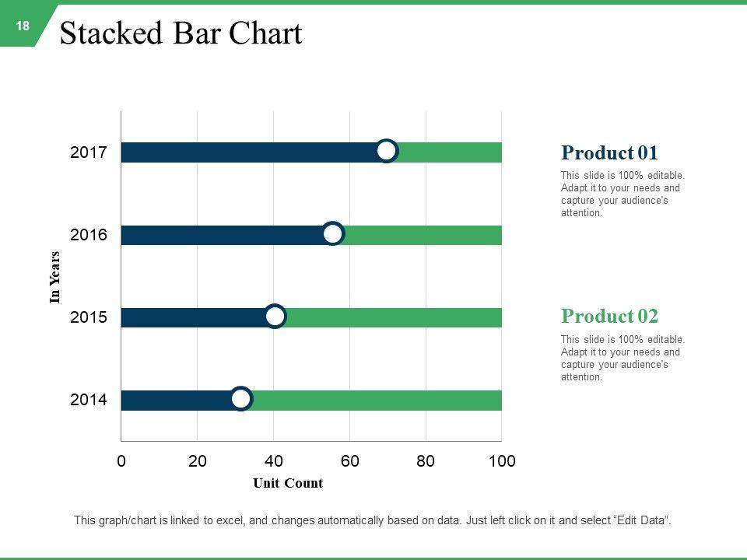Select the Stacked Bar Chart title text

click(181, 34)
